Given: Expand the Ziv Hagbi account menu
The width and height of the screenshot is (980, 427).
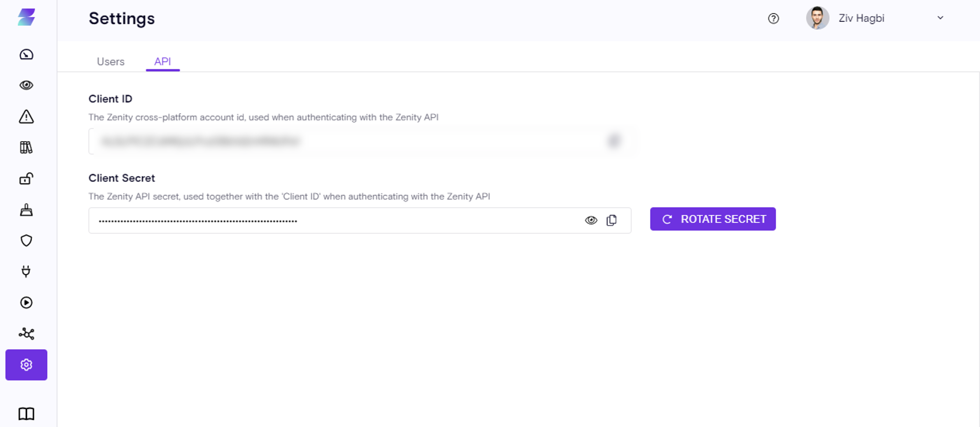Looking at the screenshot, I should 940,18.
